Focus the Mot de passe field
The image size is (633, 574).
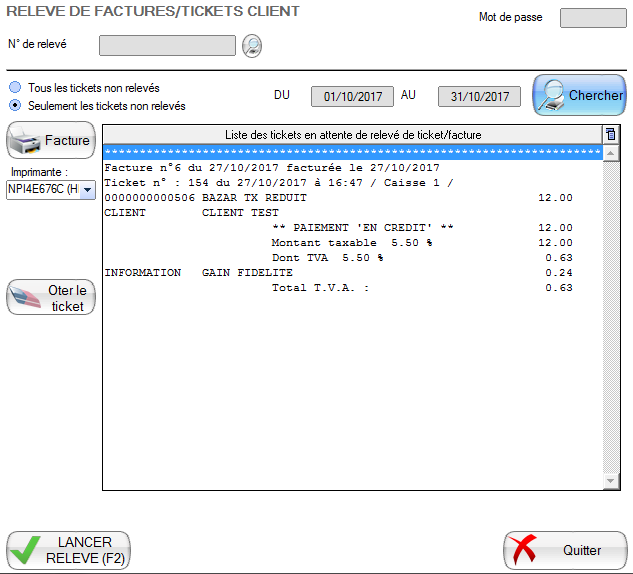(x=592, y=18)
